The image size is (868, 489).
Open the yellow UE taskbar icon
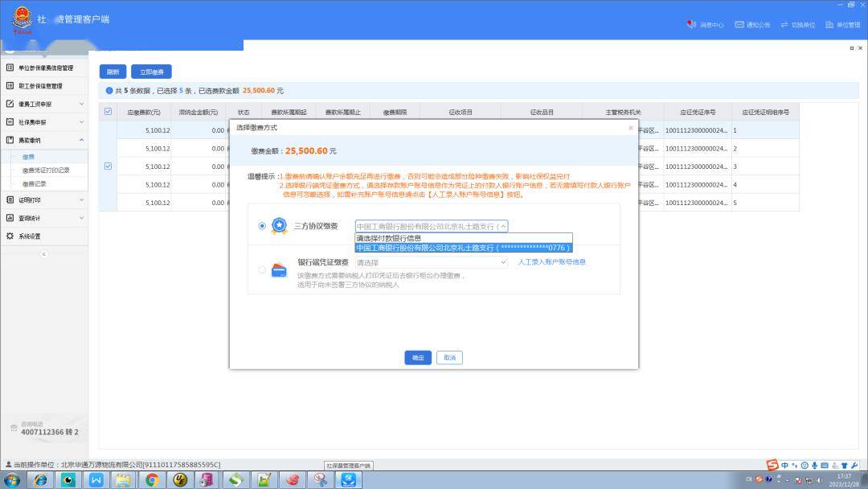click(180, 479)
